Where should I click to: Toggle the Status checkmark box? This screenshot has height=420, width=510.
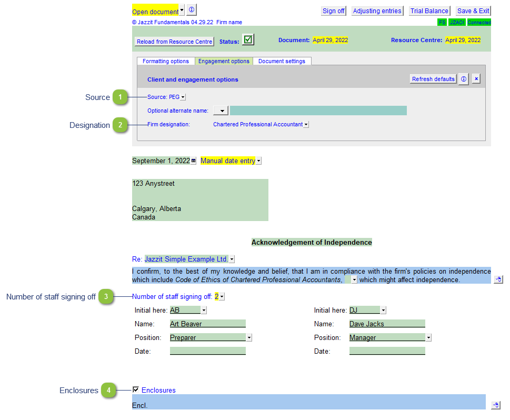click(248, 40)
